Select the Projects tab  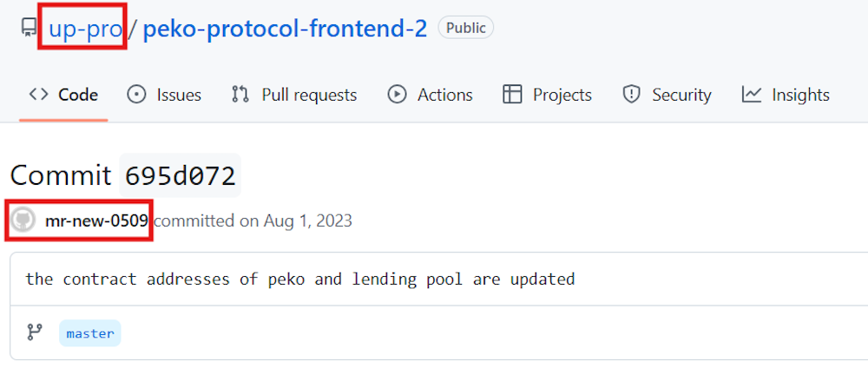point(562,95)
